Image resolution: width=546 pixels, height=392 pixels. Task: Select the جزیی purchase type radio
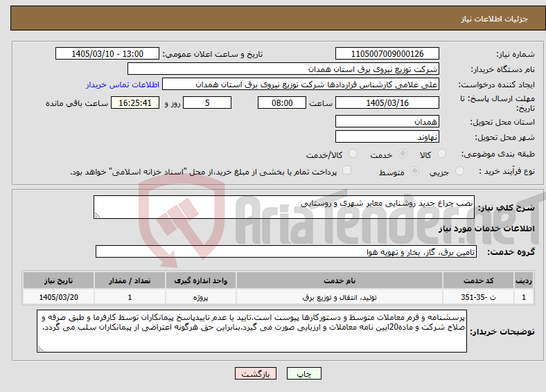coord(459,170)
